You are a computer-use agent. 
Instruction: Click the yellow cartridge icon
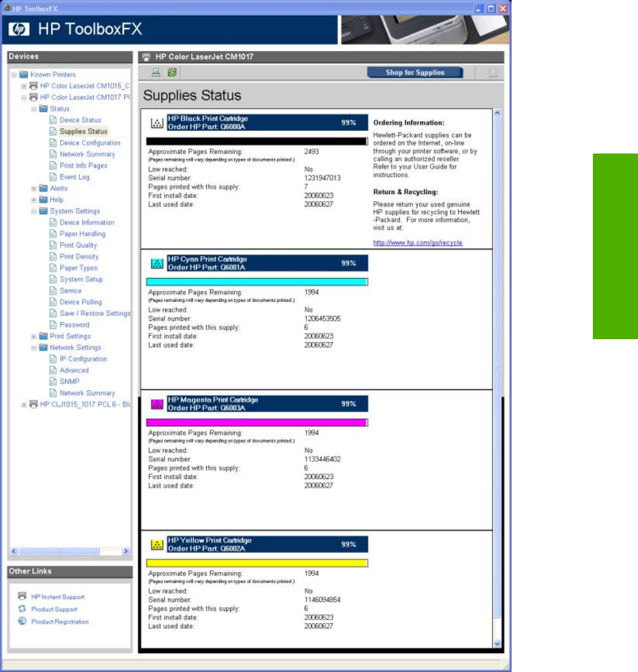tap(157, 545)
